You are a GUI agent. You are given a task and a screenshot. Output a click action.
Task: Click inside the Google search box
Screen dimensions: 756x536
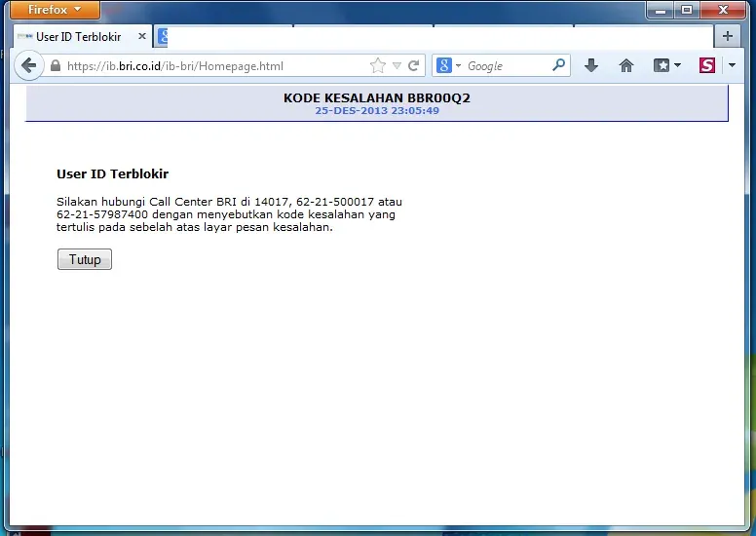pos(507,66)
